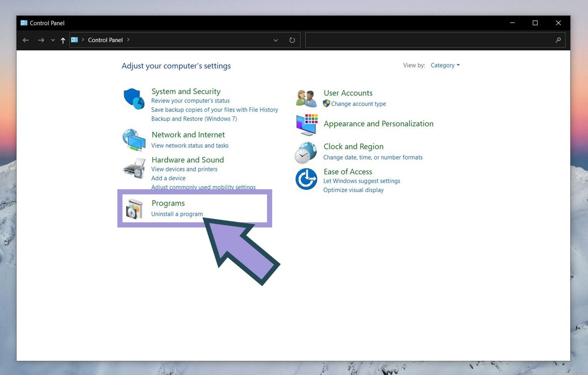Click the Control Panel icon in address bar
The width and height of the screenshot is (588, 375).
tap(74, 40)
